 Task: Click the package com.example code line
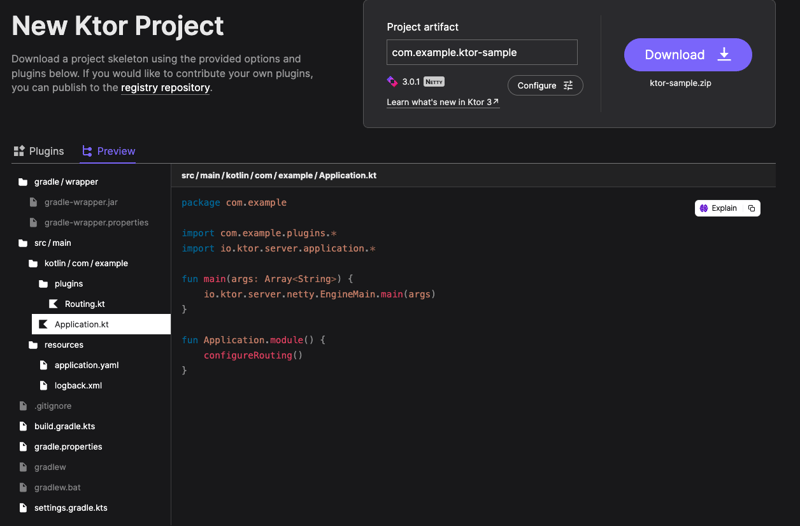point(234,203)
